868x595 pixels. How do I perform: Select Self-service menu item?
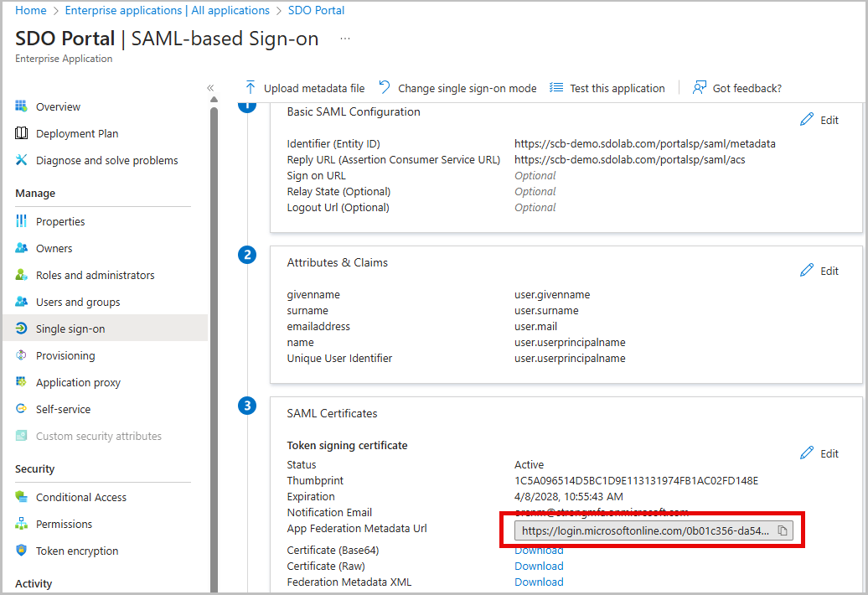click(x=63, y=409)
